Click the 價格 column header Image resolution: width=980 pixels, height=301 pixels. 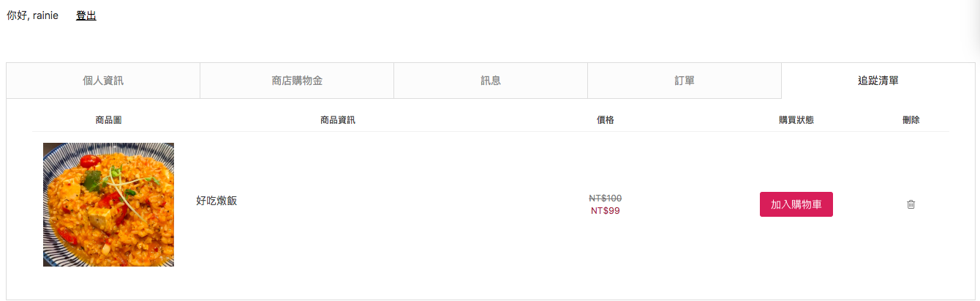click(605, 120)
